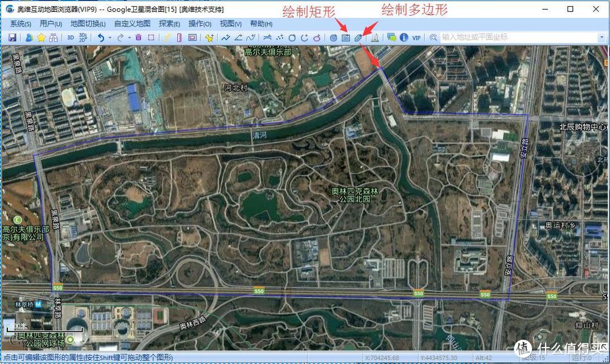The height and width of the screenshot is (364, 610).
Task: Select the draw polyline track tool
Action: point(225,37)
